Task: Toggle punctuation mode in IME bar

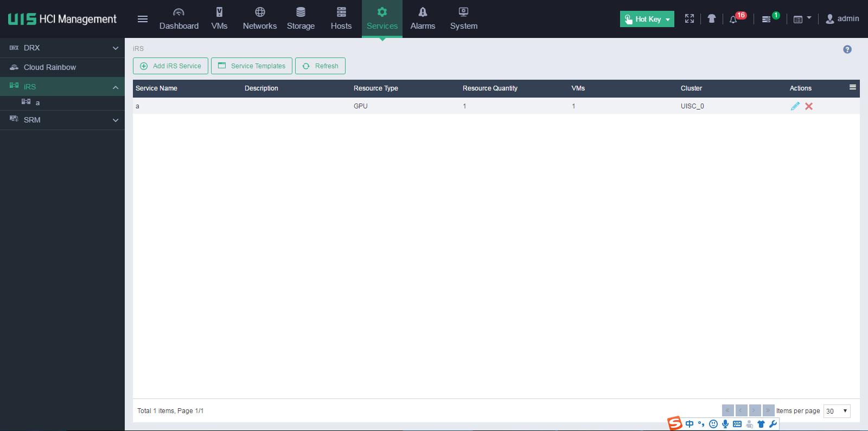Action: coord(701,424)
